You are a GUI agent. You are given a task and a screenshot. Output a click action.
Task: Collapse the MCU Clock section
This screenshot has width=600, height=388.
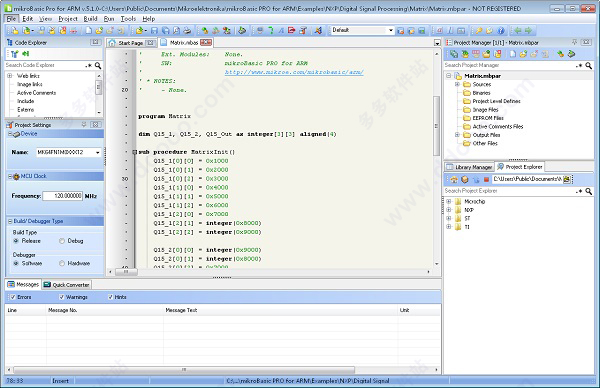coord(10,176)
